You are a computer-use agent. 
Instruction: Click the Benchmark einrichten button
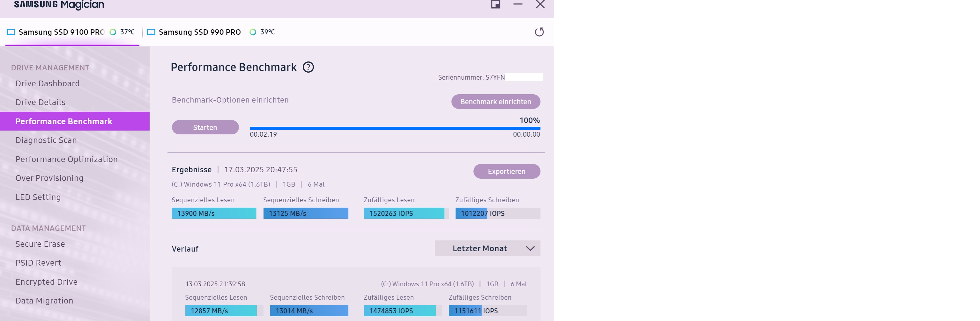[x=495, y=102]
